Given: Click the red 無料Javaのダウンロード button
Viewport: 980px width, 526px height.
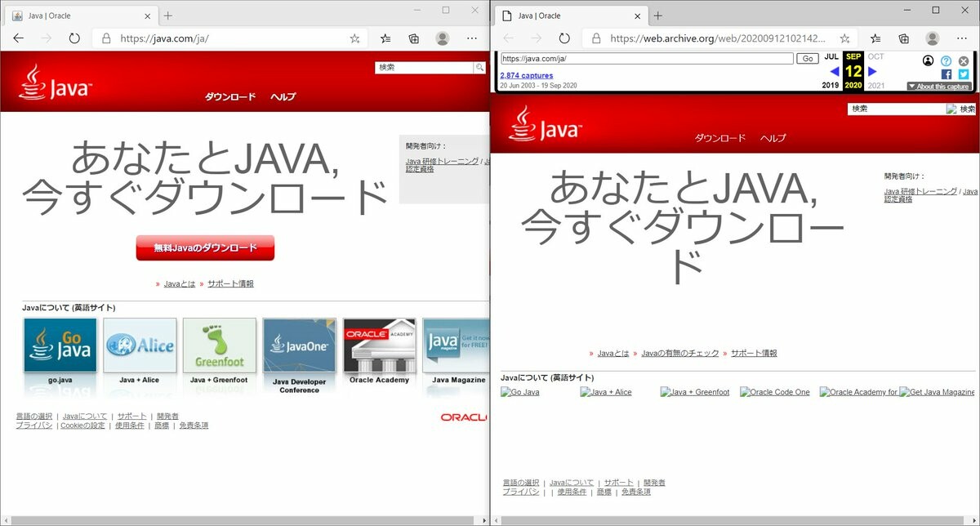Looking at the screenshot, I should [205, 247].
